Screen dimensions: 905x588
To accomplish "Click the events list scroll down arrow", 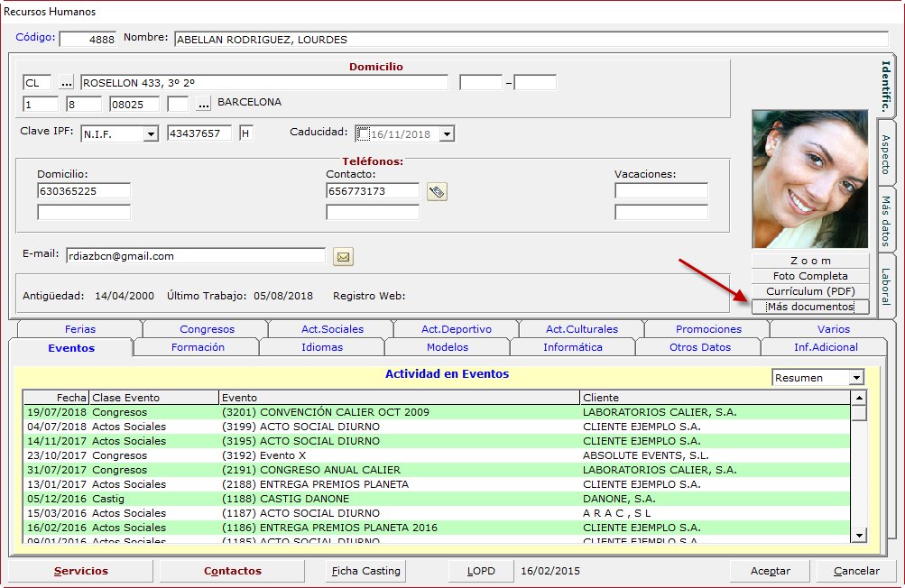I will click(859, 536).
